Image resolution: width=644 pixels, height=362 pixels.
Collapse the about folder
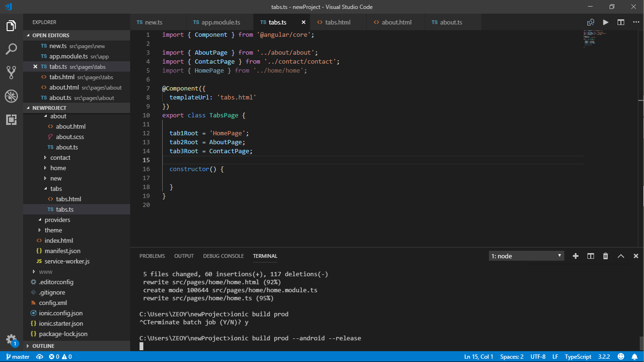(58, 116)
